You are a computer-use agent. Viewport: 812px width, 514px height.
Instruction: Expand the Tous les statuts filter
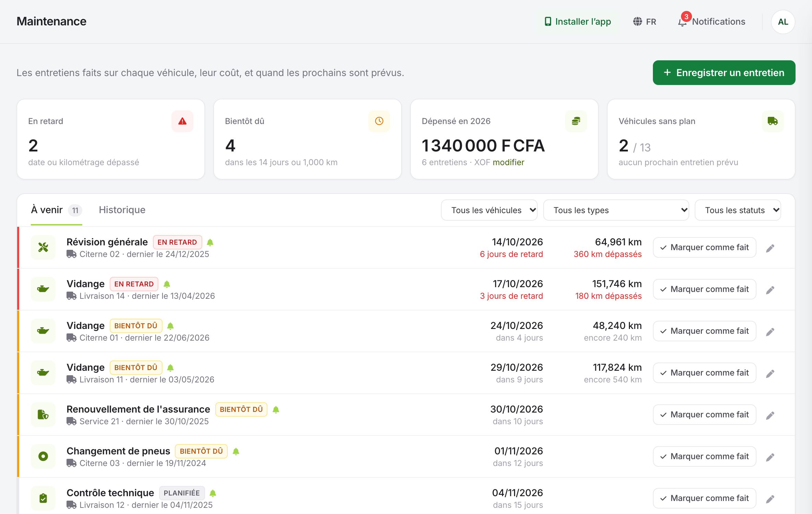[x=738, y=210]
